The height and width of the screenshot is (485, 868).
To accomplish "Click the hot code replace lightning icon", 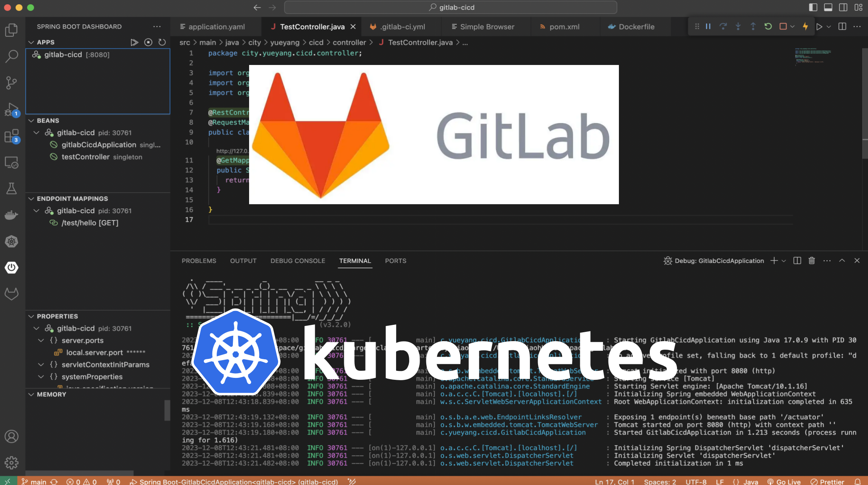I will pos(805,27).
